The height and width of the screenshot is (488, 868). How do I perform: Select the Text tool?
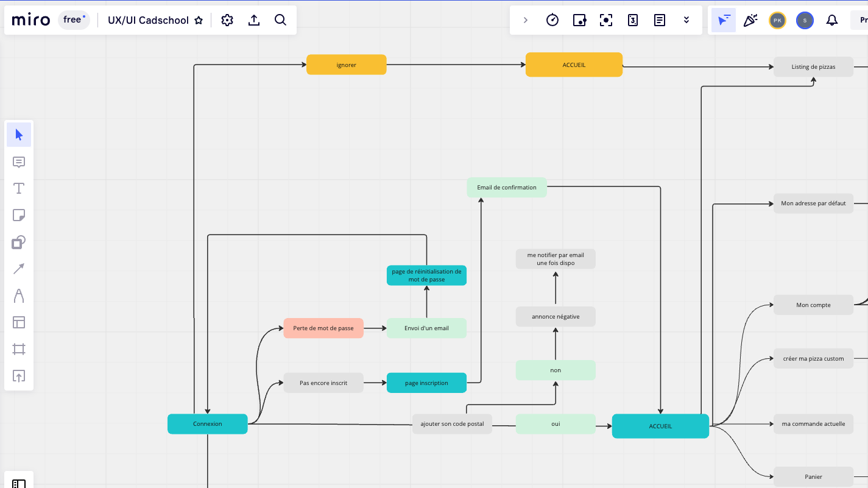point(19,188)
